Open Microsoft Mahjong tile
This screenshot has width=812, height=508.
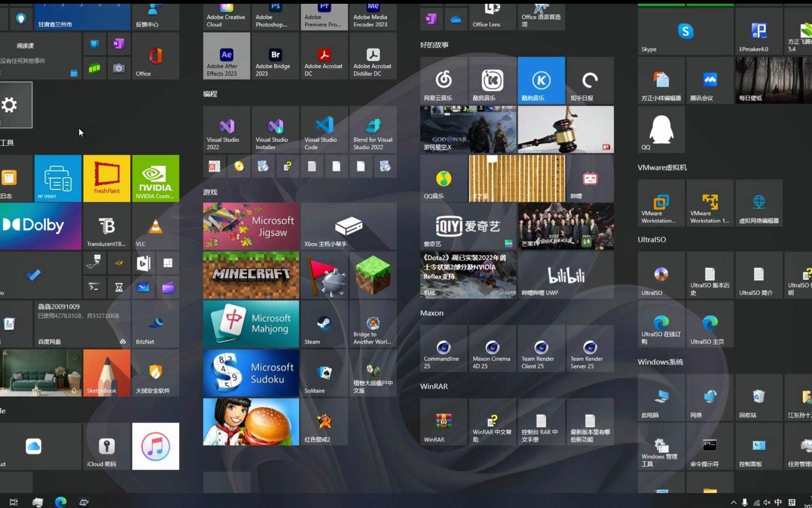point(251,324)
